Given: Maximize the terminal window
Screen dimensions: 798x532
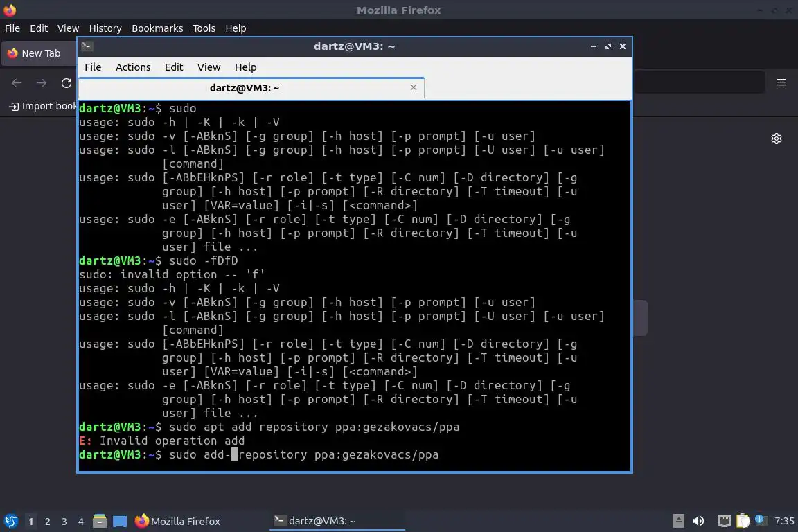Looking at the screenshot, I should click(x=608, y=46).
